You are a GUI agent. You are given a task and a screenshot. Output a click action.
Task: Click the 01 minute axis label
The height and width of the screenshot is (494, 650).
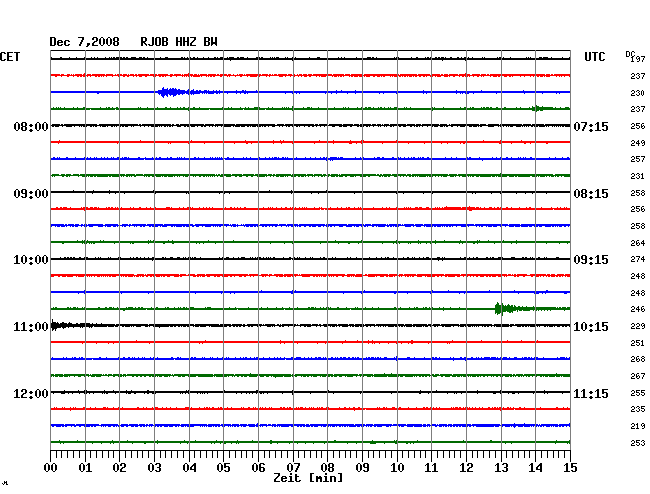pyautogui.click(x=85, y=468)
